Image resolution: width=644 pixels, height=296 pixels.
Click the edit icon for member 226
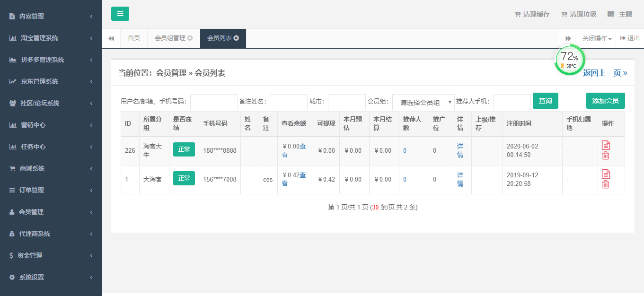coord(606,145)
